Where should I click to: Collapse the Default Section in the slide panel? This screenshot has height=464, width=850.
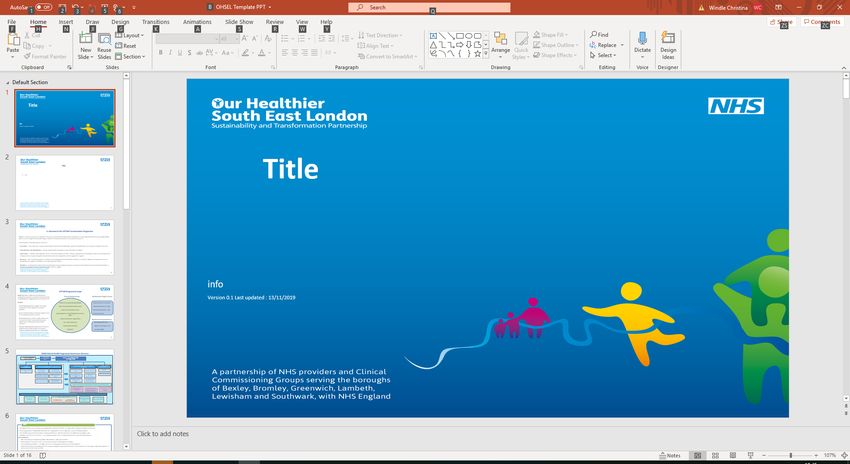(x=8, y=82)
